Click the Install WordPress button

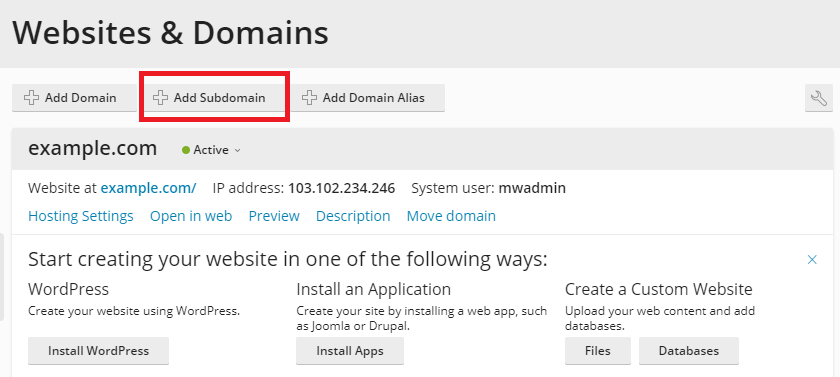[99, 351]
